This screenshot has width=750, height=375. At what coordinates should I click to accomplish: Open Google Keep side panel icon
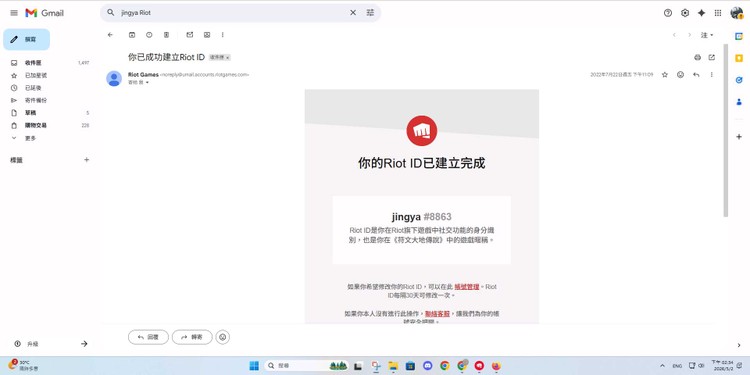click(x=739, y=58)
